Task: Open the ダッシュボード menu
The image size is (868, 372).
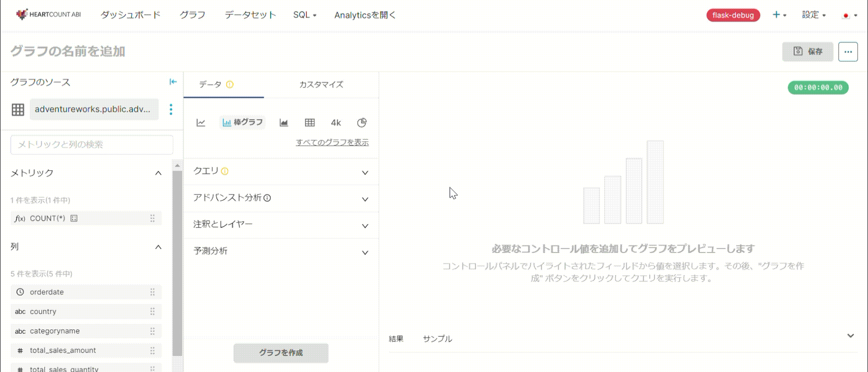Action: [x=131, y=15]
